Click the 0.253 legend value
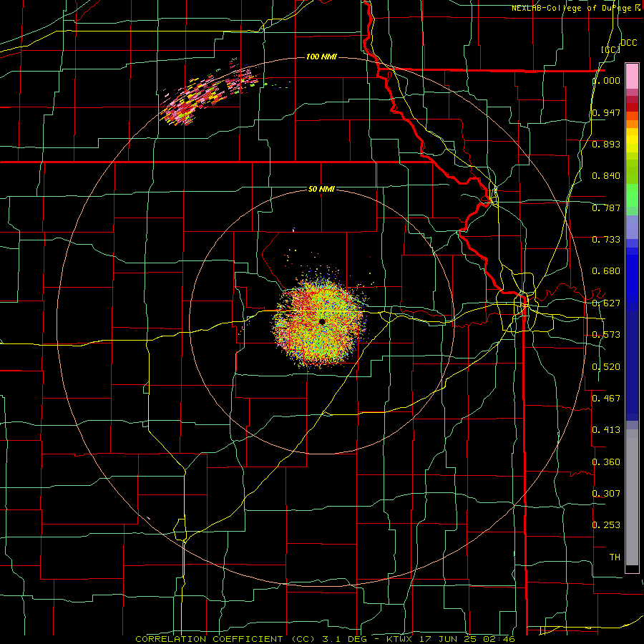The width and height of the screenshot is (644, 644). (606, 525)
